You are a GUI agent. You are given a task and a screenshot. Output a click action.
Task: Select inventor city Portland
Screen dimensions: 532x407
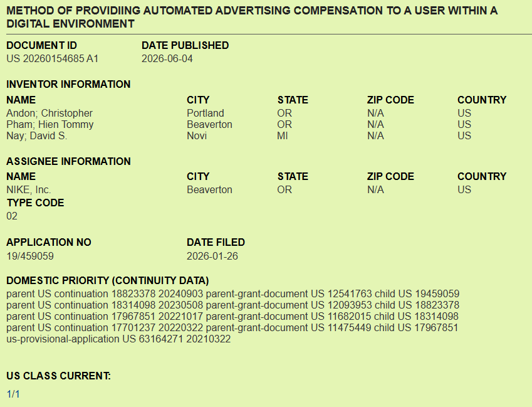pos(206,113)
